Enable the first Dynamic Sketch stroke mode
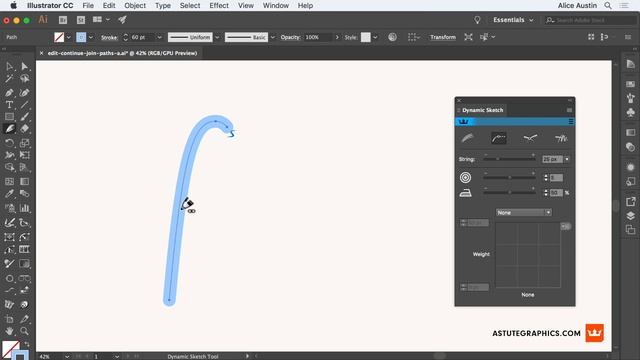Screen dimensions: 640x360 point(467,138)
